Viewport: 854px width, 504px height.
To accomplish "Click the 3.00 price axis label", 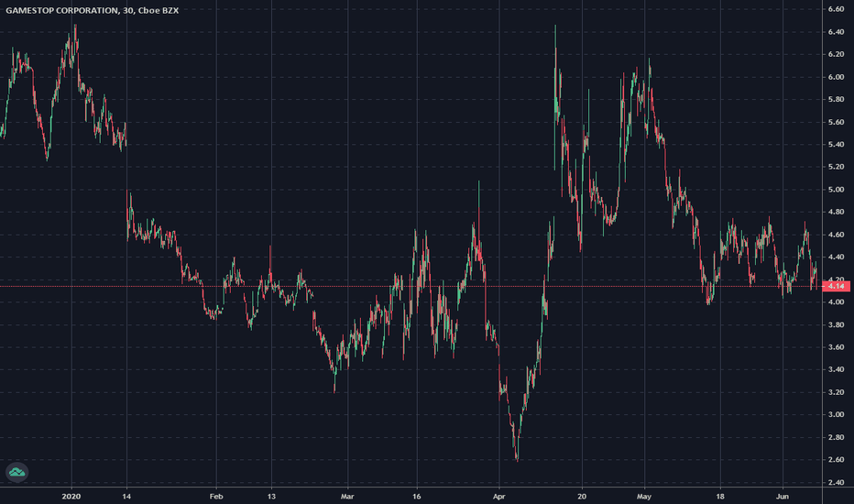I will [836, 414].
